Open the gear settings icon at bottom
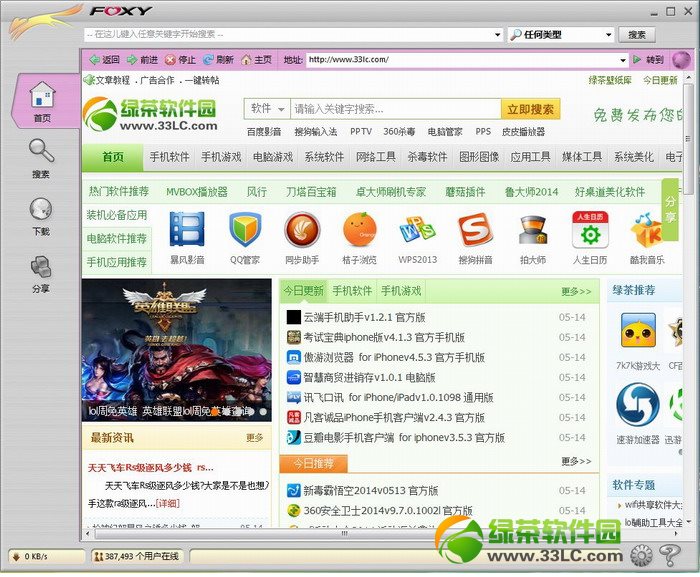 tap(642, 555)
